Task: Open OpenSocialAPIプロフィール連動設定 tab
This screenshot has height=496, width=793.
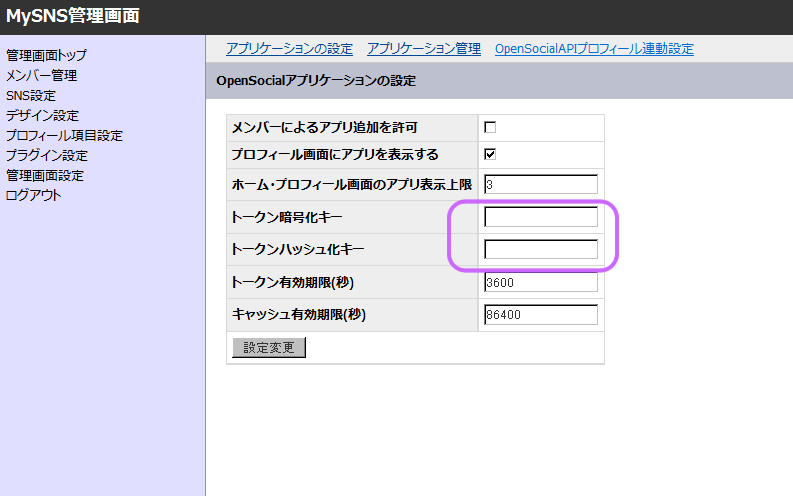Action: click(594, 49)
